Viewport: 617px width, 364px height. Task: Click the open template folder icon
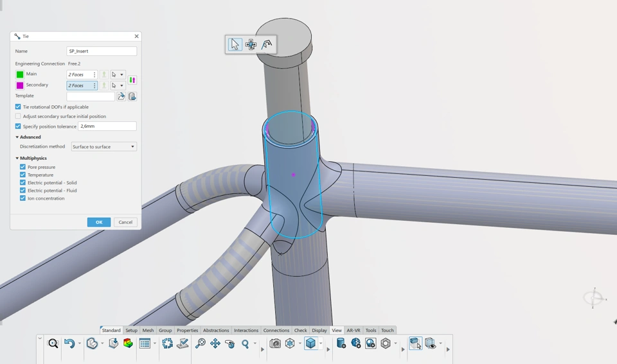click(x=121, y=96)
